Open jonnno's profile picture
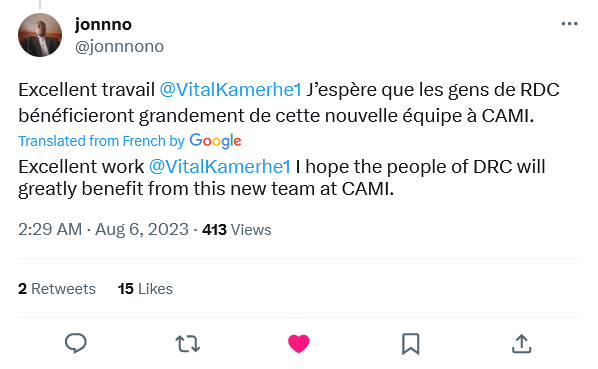The height and width of the screenshot is (369, 598). pos(40,35)
